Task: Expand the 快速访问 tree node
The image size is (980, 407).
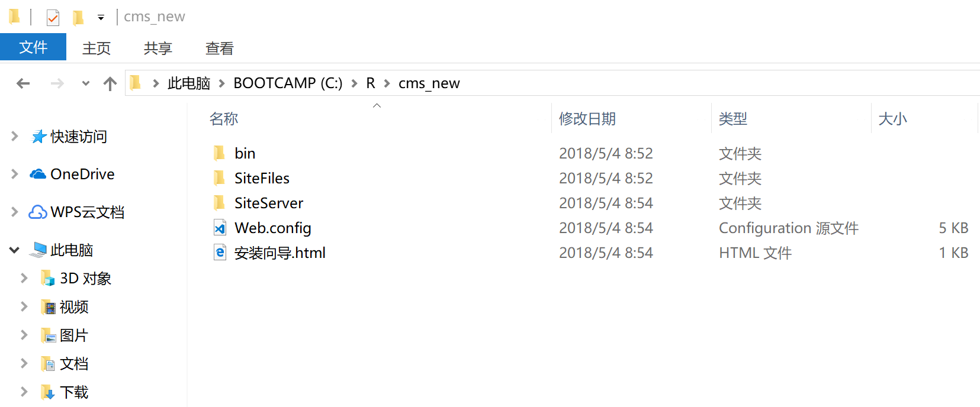Action: (15, 136)
